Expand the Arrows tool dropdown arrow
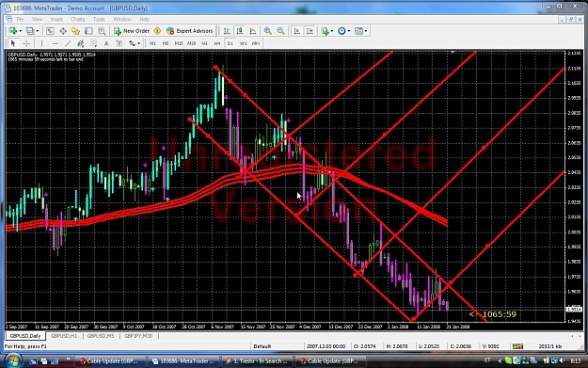Viewport: 588px width, 368px height. point(138,43)
